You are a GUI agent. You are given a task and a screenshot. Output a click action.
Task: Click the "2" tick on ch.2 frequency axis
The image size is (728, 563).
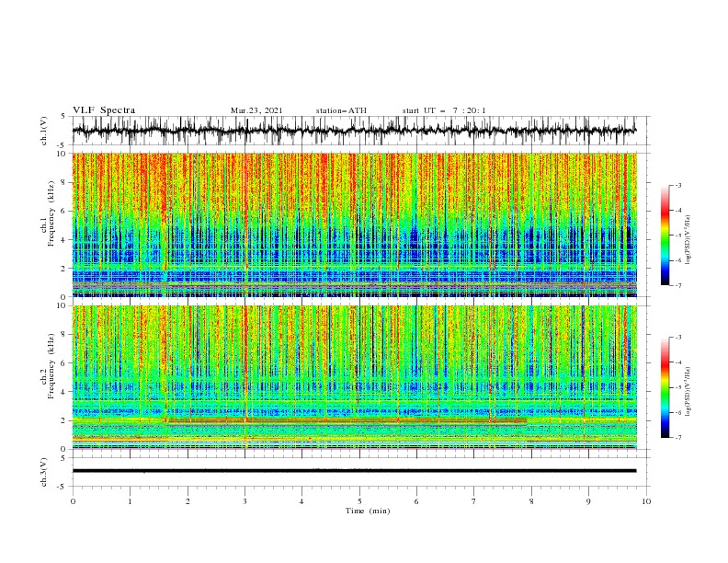(x=64, y=420)
